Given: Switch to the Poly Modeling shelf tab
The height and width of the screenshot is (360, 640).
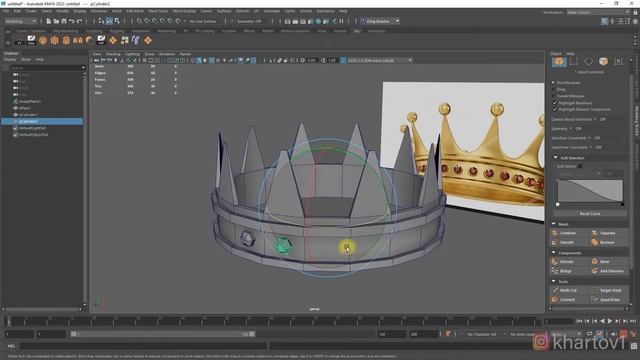Looking at the screenshot, I should [x=65, y=31].
